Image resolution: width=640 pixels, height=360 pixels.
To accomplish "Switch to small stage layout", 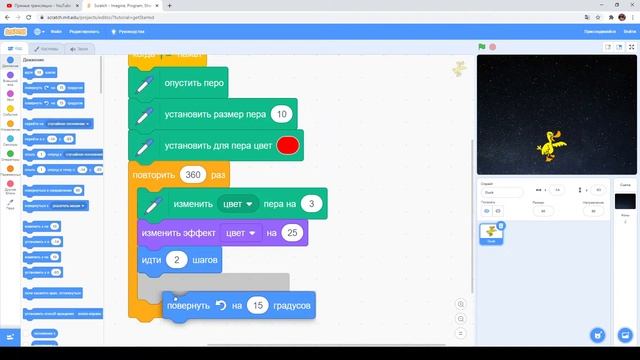I will point(608,47).
